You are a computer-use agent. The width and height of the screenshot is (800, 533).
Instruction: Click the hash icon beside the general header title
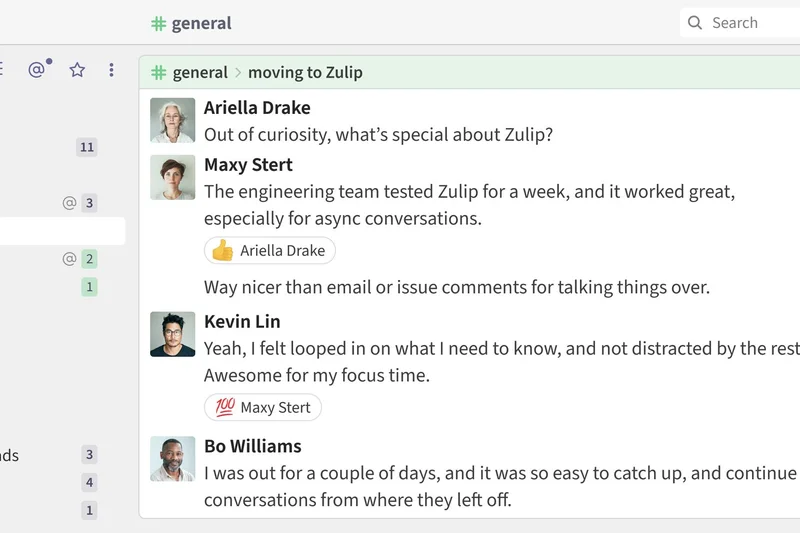158,23
